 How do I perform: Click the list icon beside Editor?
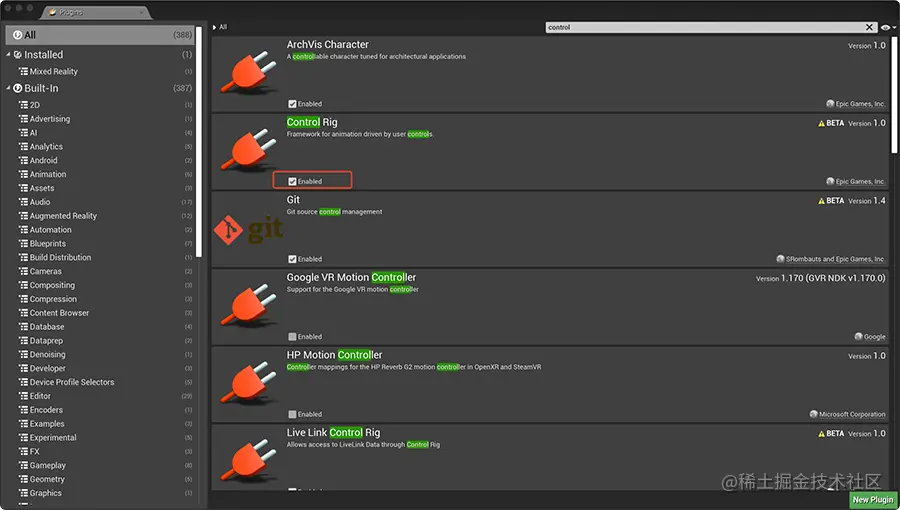24,396
